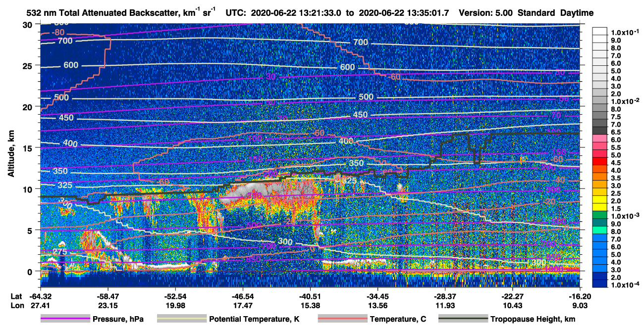The height and width of the screenshot is (330, 644).
Task: Select the end time 2020-06-22 13:35:01.7
Action: point(405,13)
